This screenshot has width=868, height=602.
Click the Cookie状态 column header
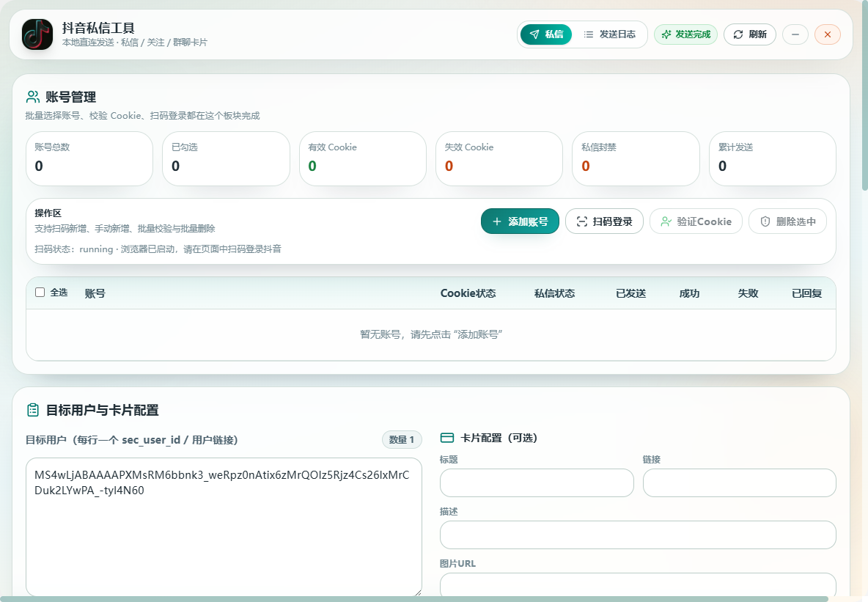[468, 293]
